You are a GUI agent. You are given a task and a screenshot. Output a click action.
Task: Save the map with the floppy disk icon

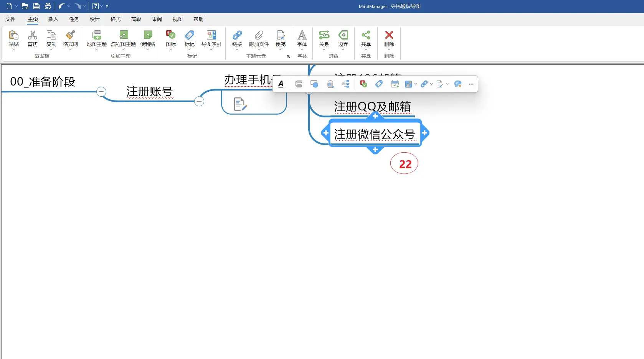tap(36, 6)
